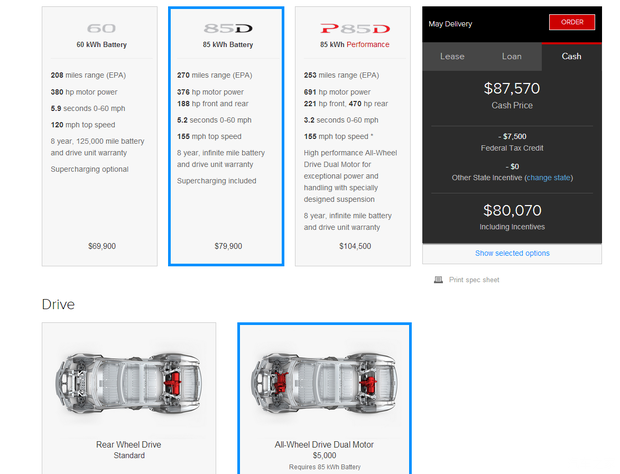Click the printer icon beside Print spec sheet
The width and height of the screenshot is (620, 474).
point(438,280)
